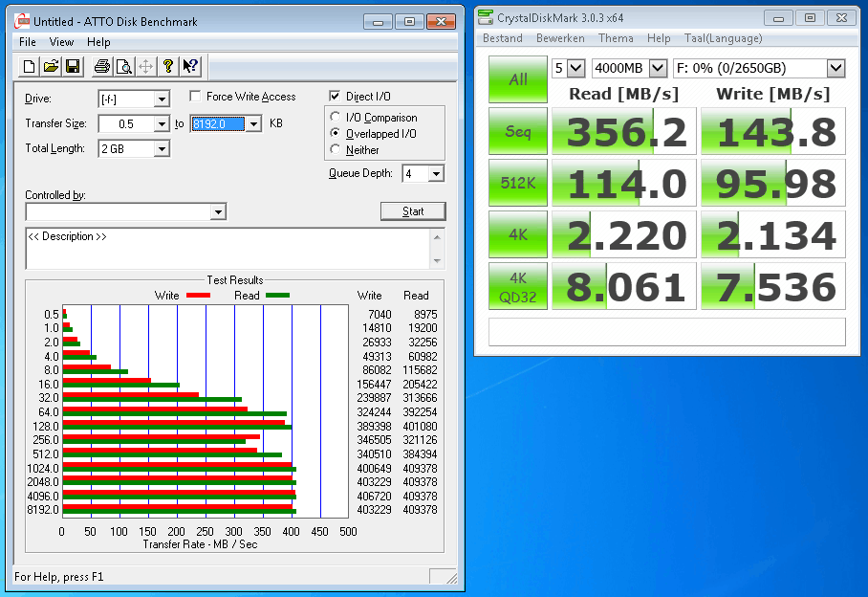Image resolution: width=868 pixels, height=597 pixels.
Task: Open the Total Length dropdown
Action: pos(161,149)
